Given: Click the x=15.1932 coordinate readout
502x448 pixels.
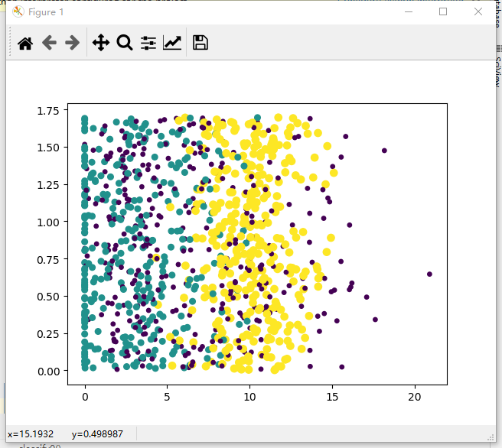Looking at the screenshot, I should pos(31,434).
